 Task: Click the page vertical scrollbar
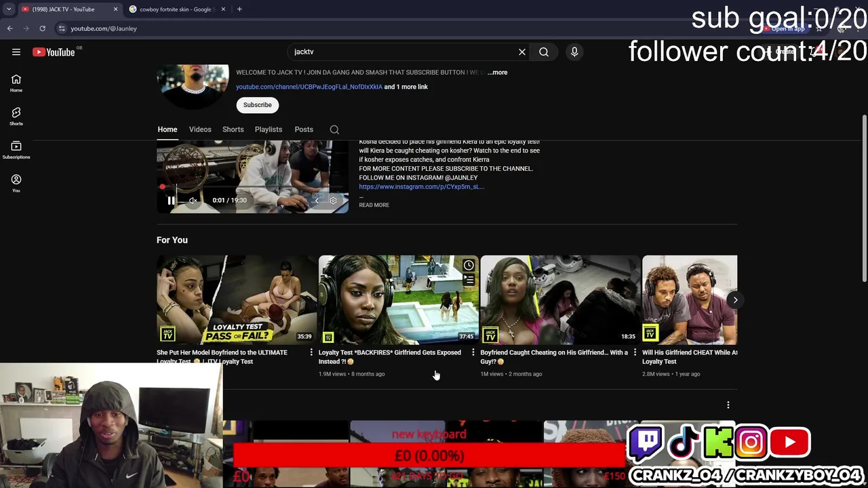pos(864,200)
